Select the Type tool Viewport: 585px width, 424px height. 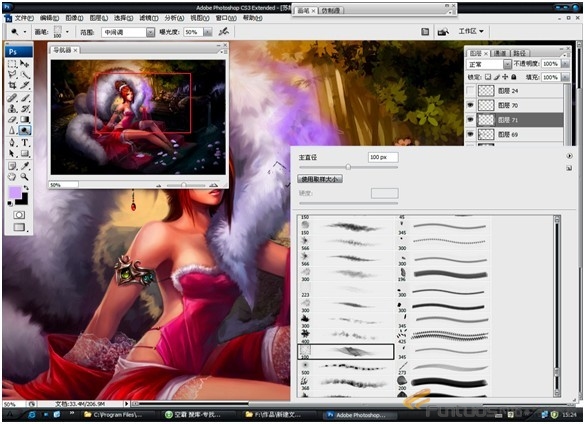(x=25, y=143)
